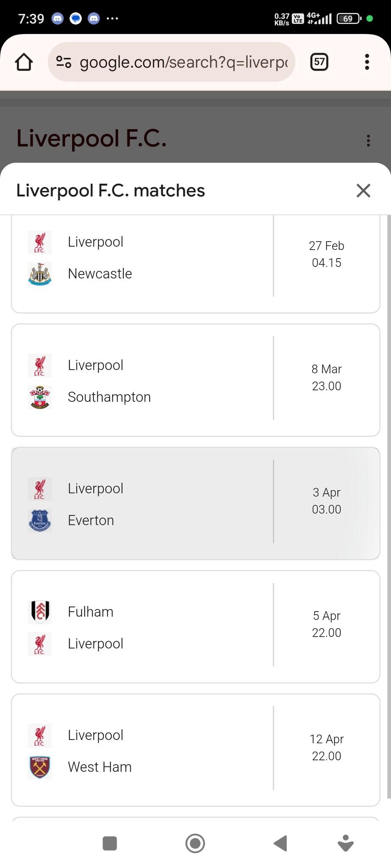The image size is (391, 868).
Task: Tap the Everton club crest
Action: 39,520
